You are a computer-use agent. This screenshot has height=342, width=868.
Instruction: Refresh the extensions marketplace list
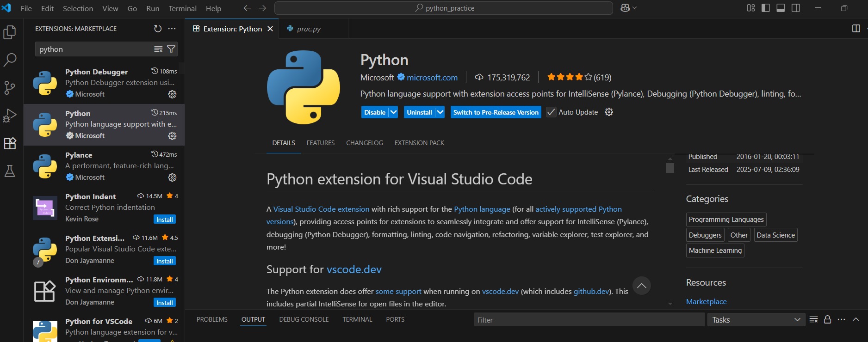tap(158, 29)
